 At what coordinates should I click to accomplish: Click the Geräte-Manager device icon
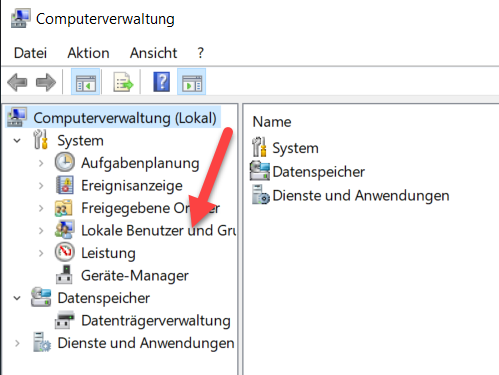coord(64,275)
